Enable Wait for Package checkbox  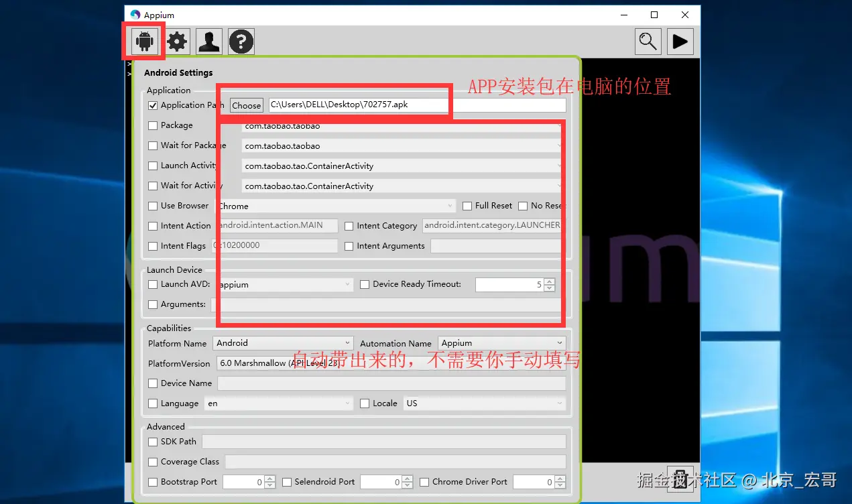coord(153,145)
